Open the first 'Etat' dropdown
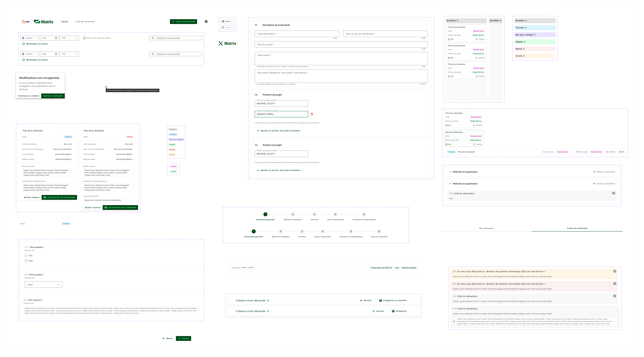644x357 pixels. click(x=69, y=38)
